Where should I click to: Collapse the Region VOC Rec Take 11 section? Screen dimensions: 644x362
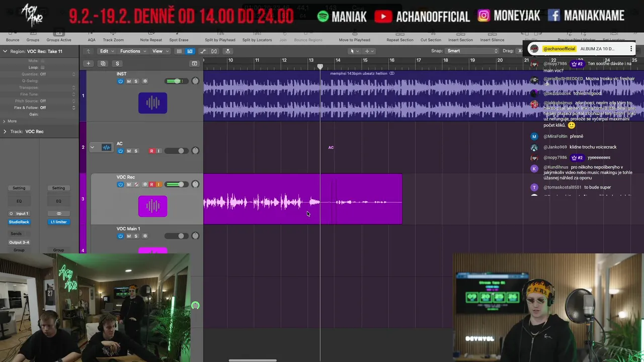pos(5,51)
